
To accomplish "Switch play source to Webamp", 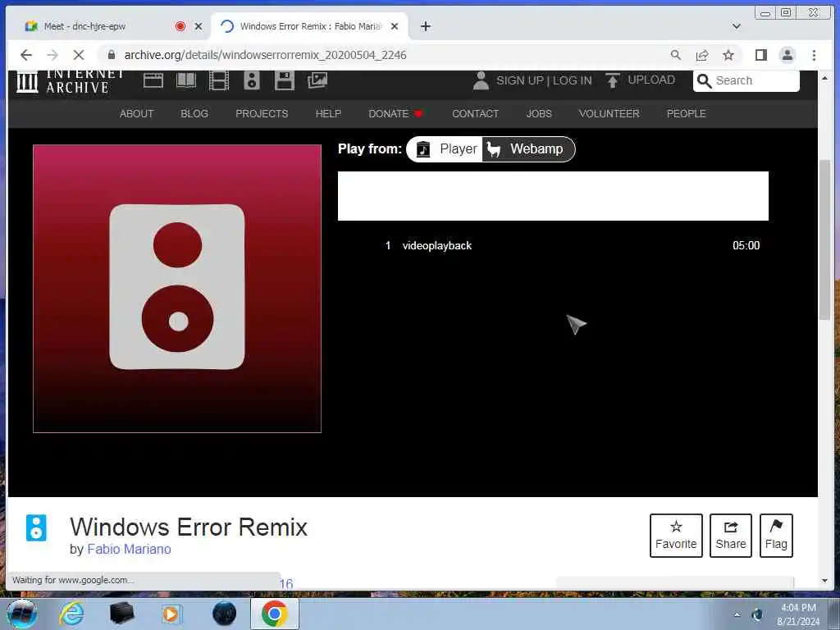I will [x=527, y=149].
